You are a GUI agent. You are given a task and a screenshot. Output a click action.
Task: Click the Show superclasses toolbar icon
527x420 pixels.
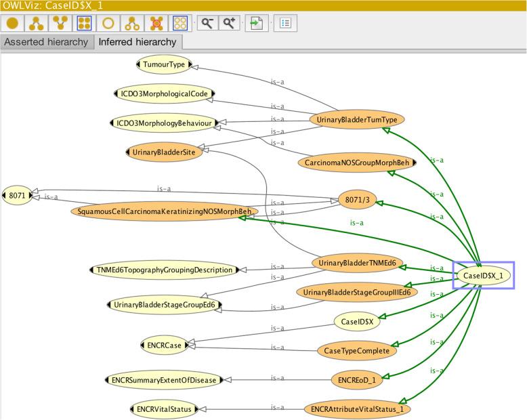pos(60,22)
